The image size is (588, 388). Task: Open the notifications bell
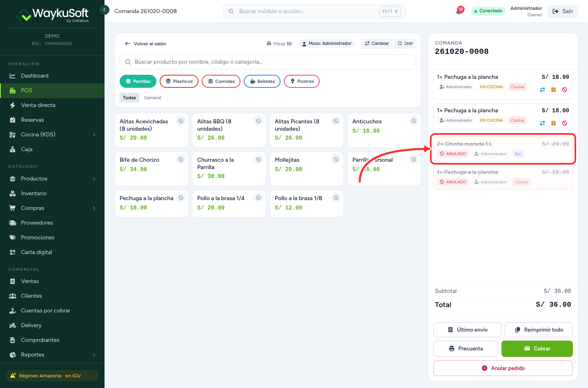tap(459, 11)
